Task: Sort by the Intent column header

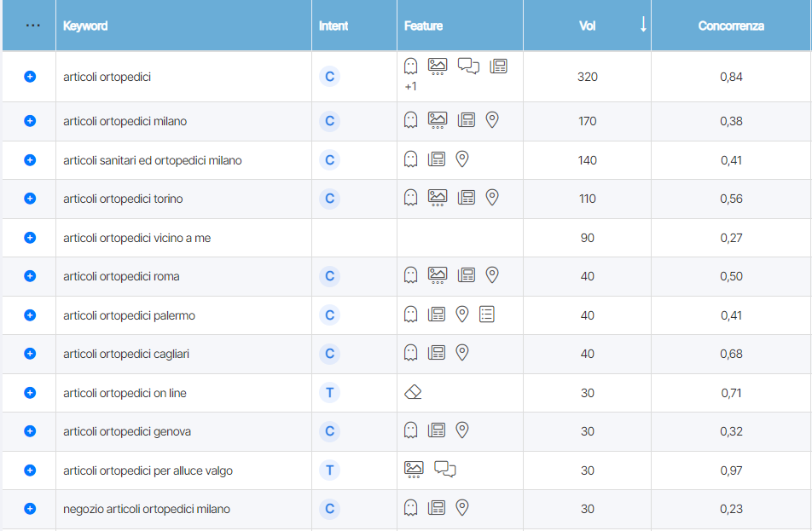Action: click(x=333, y=26)
